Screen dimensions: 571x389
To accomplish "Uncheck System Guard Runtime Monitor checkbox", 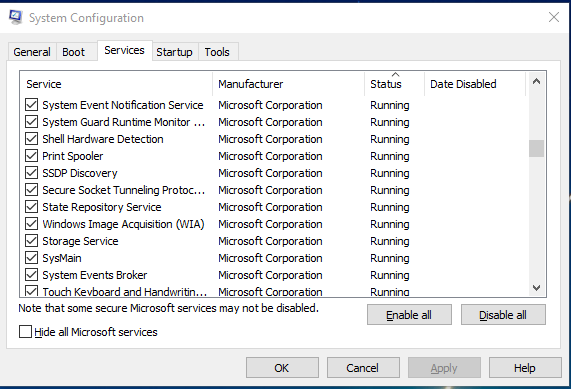I will pos(31,122).
